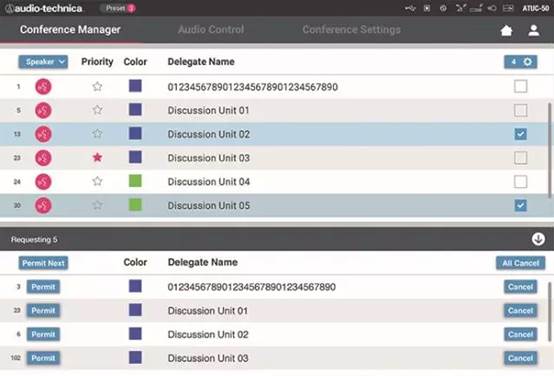The height and width of the screenshot is (376, 554).
Task: Collapse request list with down-arrow icon
Action: tap(538, 239)
